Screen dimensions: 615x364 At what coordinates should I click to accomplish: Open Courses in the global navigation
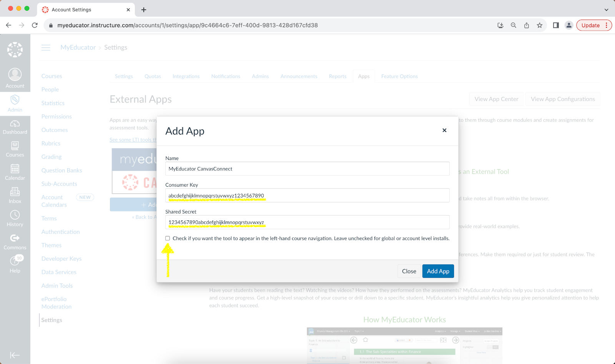tap(15, 149)
